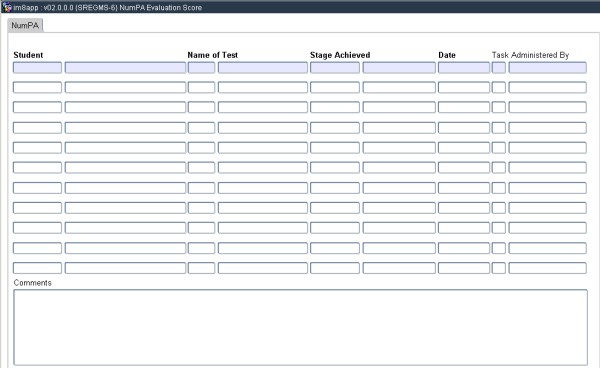Focus first row Name of Test code field
The height and width of the screenshot is (368, 600).
point(201,68)
